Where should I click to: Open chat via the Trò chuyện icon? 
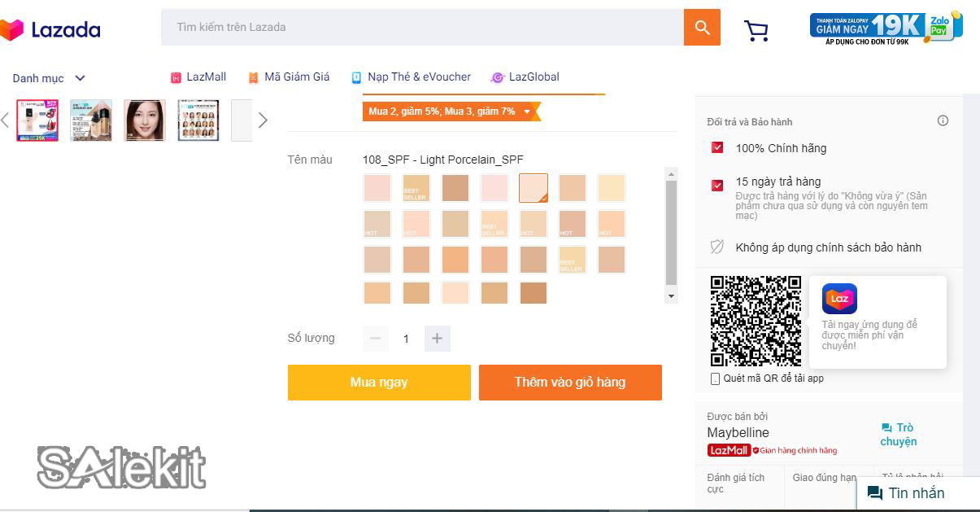click(886, 427)
